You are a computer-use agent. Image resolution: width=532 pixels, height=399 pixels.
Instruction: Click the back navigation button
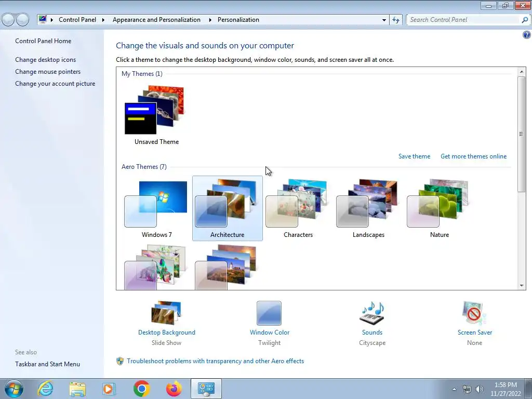coord(8,20)
